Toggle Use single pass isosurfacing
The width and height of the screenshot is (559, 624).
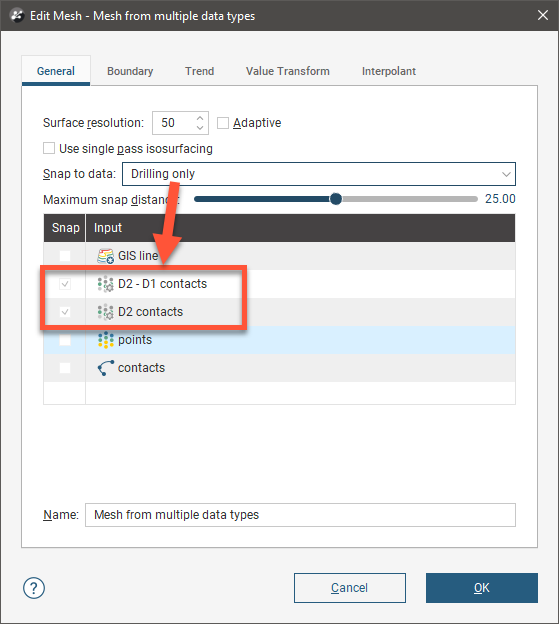49,148
